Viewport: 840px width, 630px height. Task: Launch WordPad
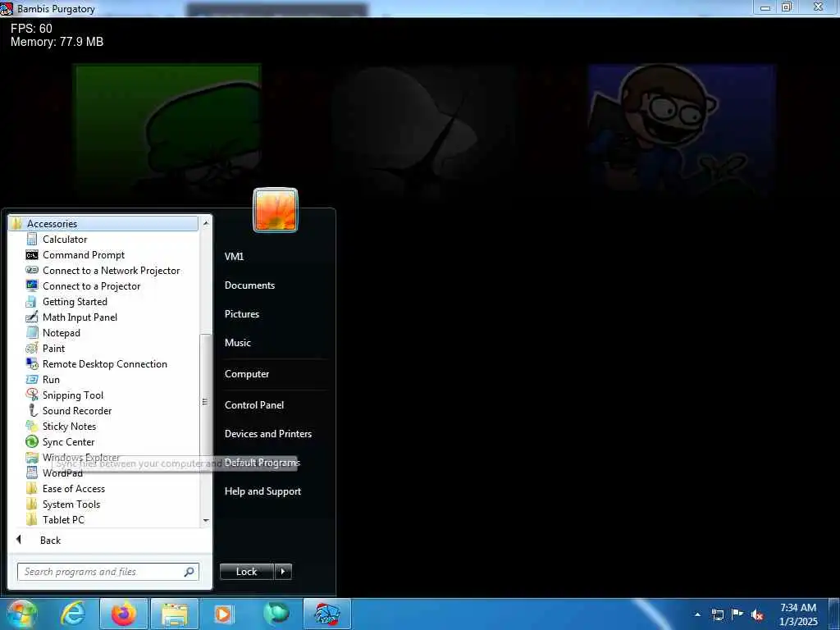coord(62,473)
